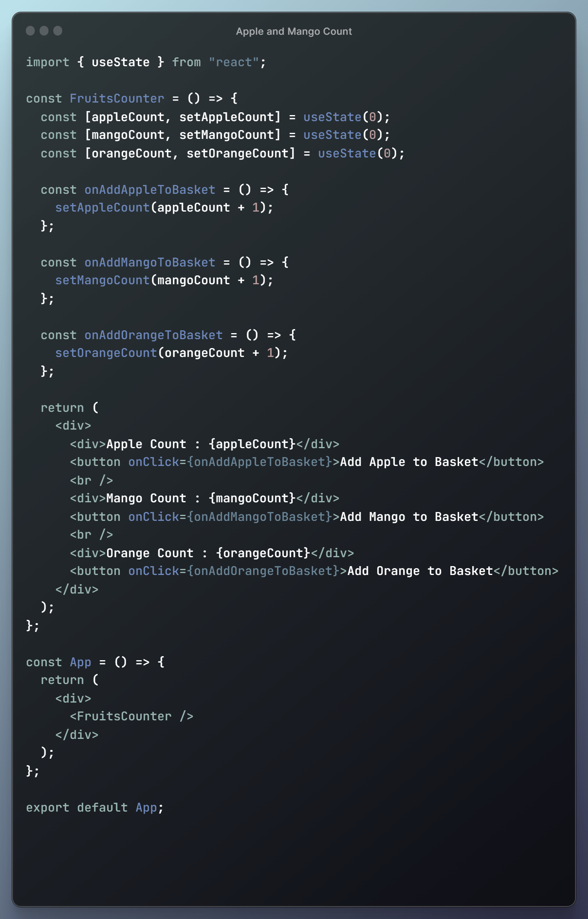Click the setAppleCount name in the useState line
Viewport: 588px width, 919px height.
[226, 117]
